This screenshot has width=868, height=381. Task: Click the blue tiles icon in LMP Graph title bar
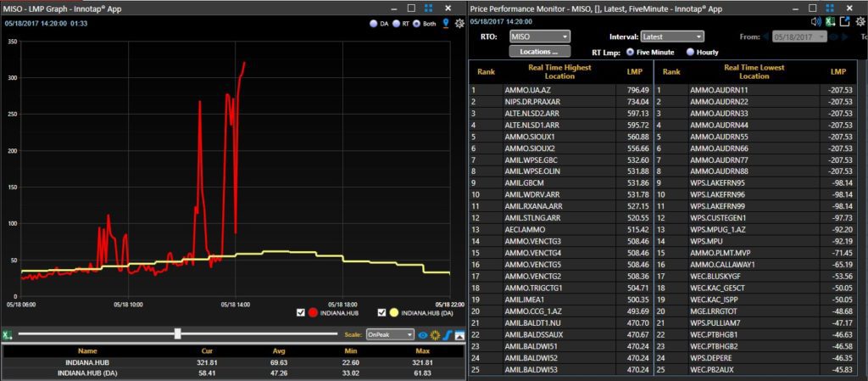click(x=428, y=8)
